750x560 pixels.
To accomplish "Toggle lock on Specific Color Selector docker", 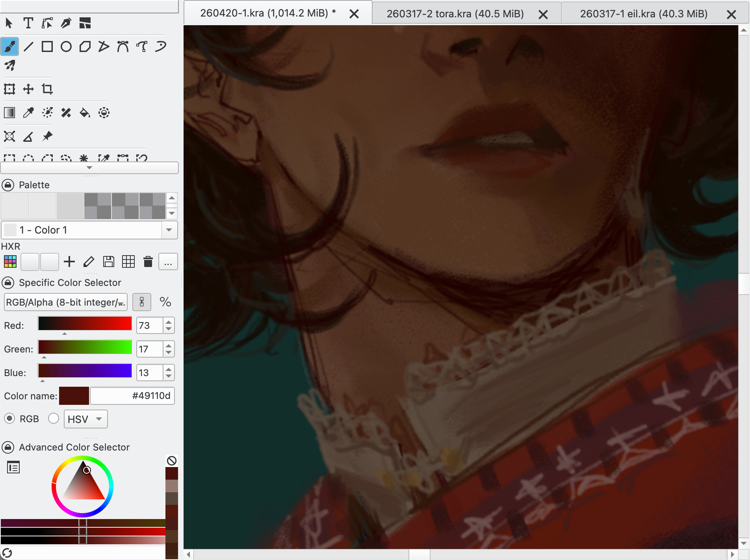I will coord(8,282).
